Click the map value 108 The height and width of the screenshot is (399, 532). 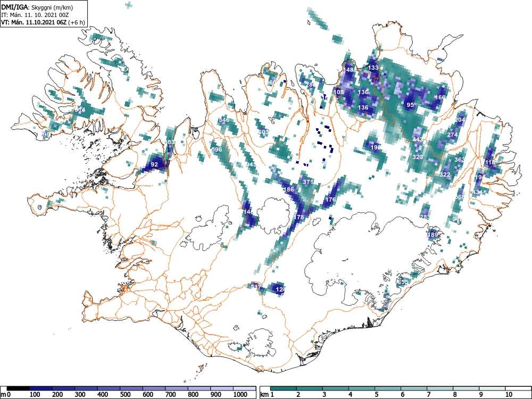click(x=338, y=92)
